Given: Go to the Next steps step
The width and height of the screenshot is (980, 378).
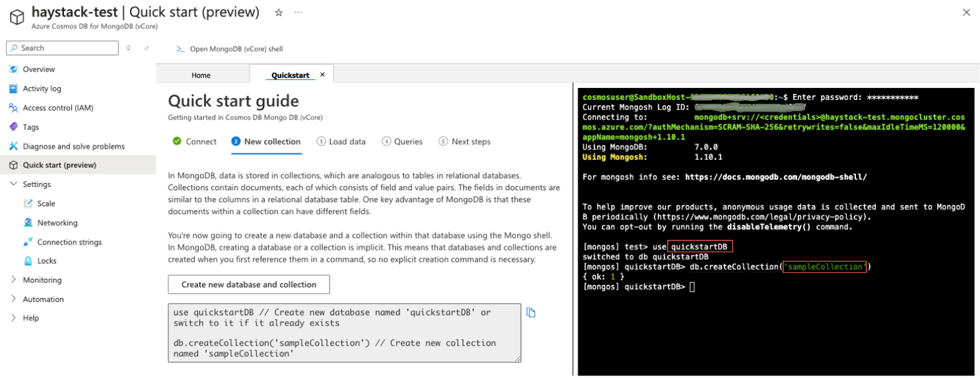Looking at the screenshot, I should pos(464,141).
